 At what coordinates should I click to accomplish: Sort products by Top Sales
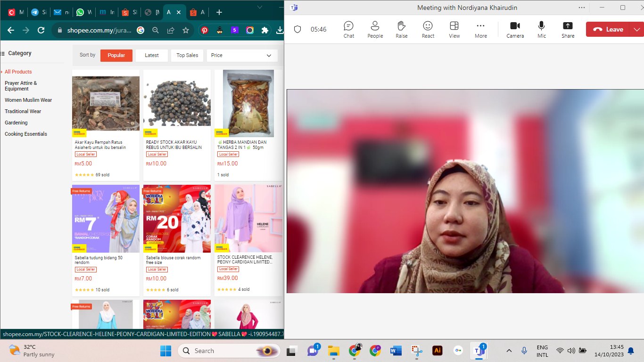point(187,55)
